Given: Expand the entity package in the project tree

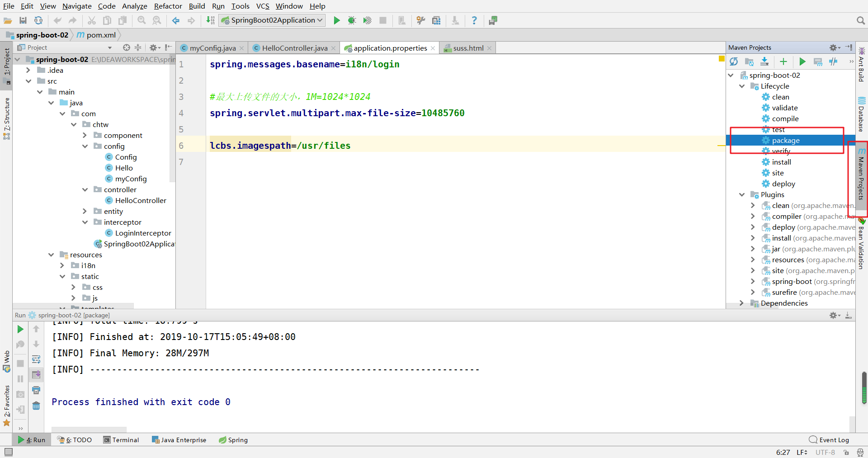Looking at the screenshot, I should point(85,211).
